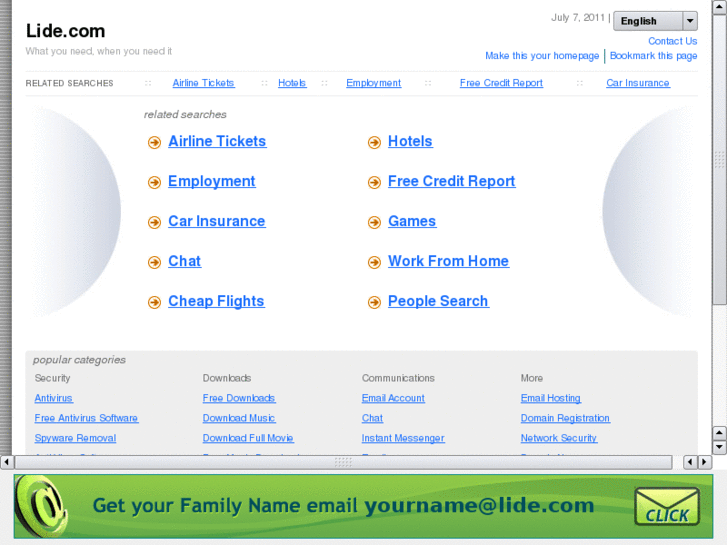Click the orange arrow icon beside Hotels
727x545 pixels.
(x=374, y=142)
